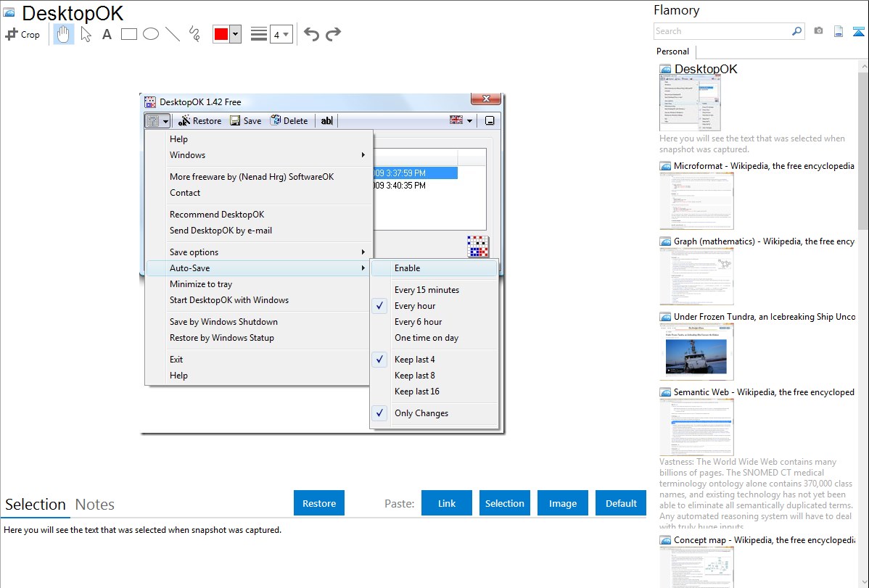Choose the straight line tool

[x=173, y=34]
